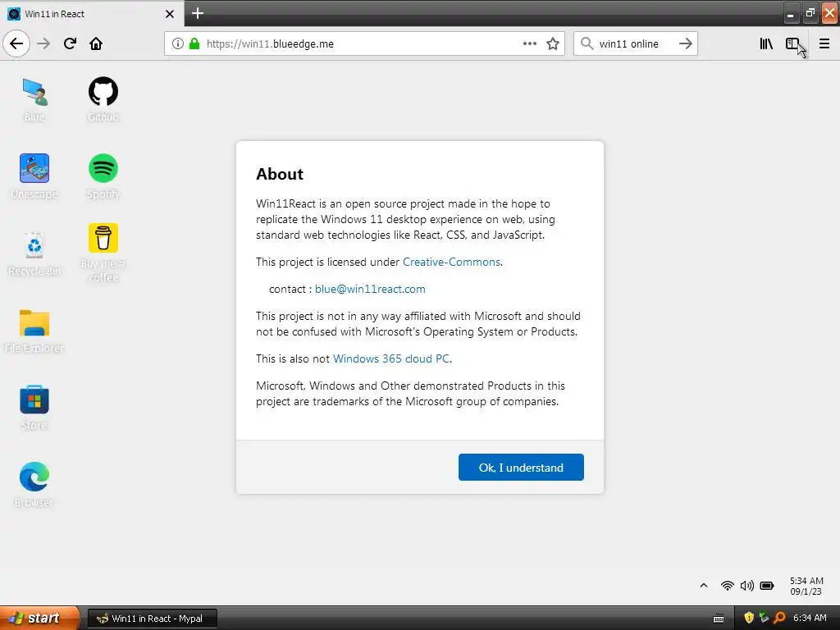The image size is (840, 630).
Task: Open the Github desktop icon
Action: (x=103, y=99)
